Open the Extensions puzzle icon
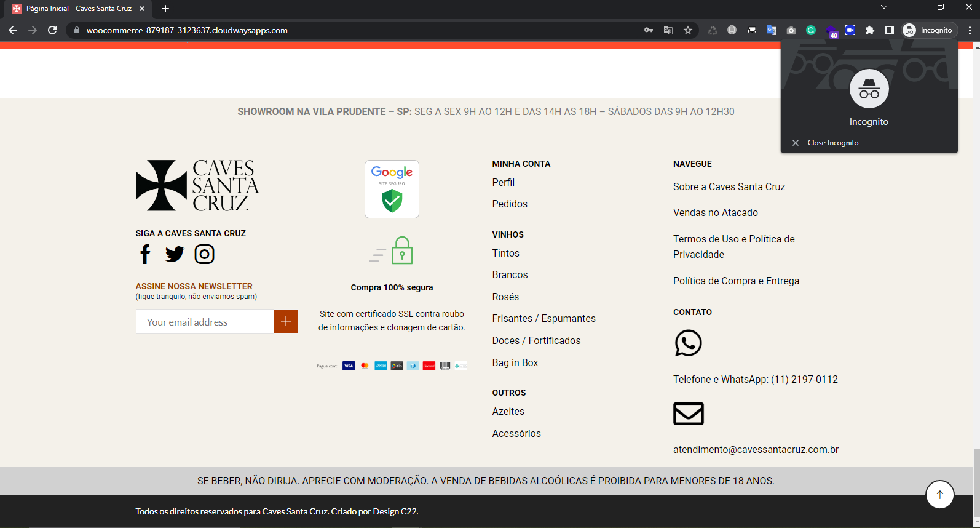 870,30
